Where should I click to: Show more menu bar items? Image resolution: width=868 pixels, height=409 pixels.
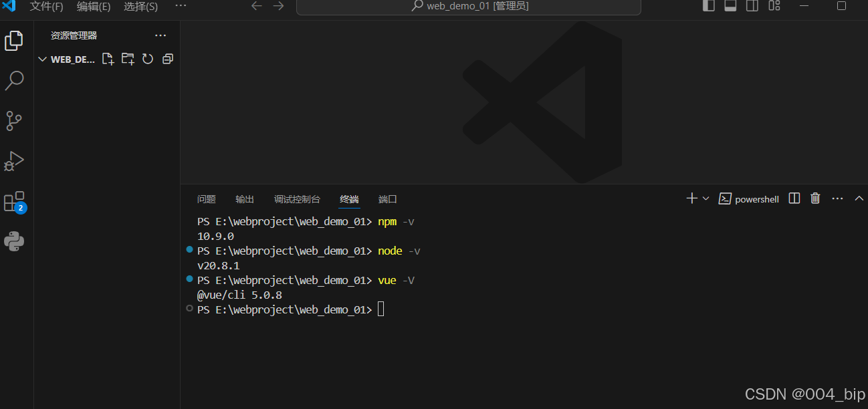[181, 6]
